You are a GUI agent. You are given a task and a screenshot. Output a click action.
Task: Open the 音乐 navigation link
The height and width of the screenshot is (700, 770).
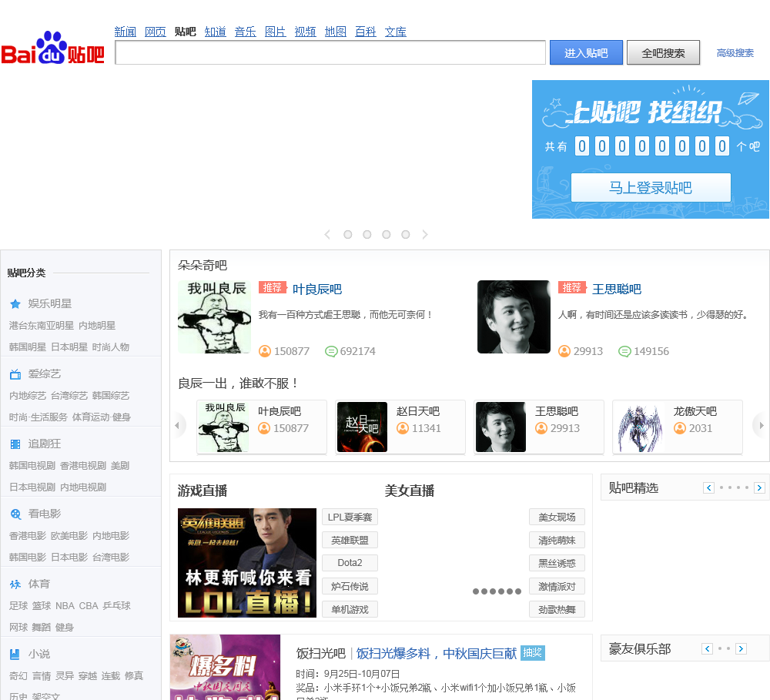[245, 32]
